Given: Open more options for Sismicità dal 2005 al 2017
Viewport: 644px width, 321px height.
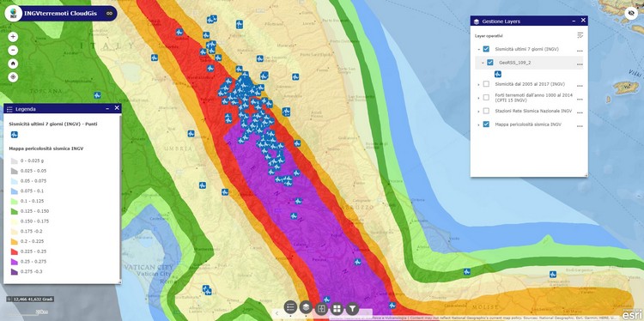Looking at the screenshot, I should coord(580,85).
